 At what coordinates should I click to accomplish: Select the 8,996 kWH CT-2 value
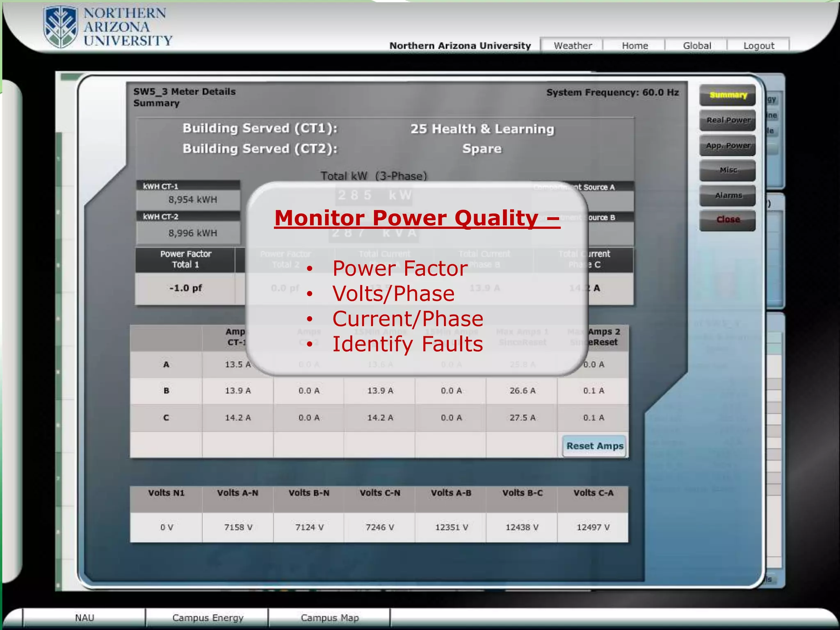(x=192, y=233)
